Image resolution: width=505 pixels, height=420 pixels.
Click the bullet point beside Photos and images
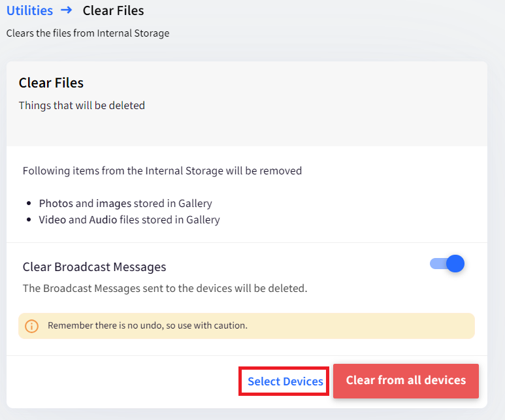[x=29, y=203]
